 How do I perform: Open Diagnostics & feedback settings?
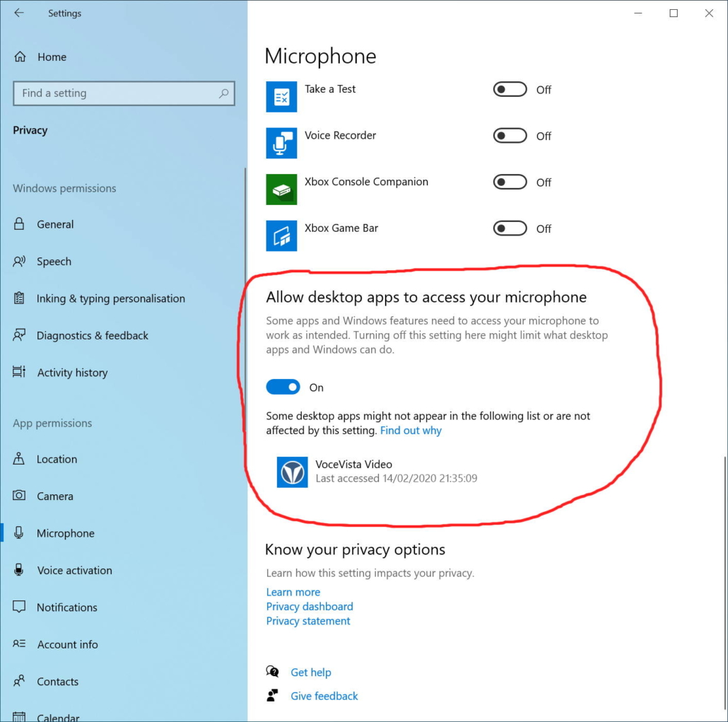tap(92, 336)
